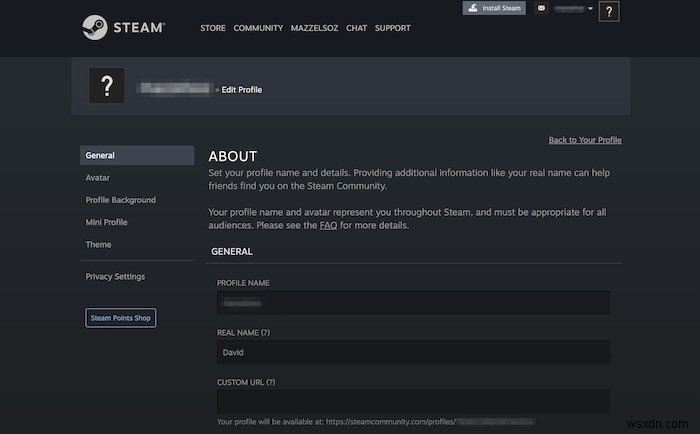Click the Steam Points Shop button
Viewport: 700px width, 434px height.
click(x=121, y=318)
